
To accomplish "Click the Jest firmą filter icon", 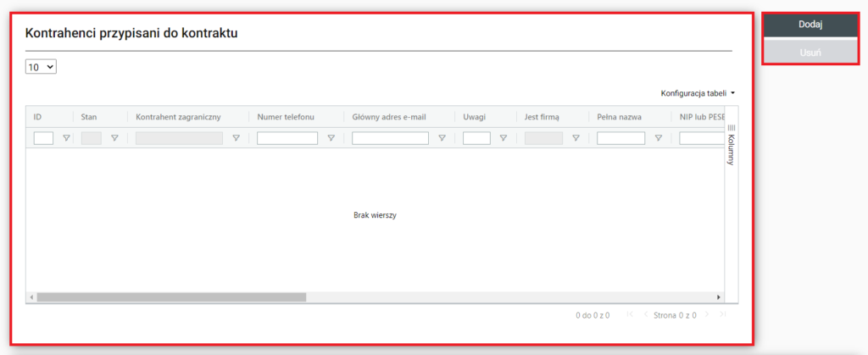I will (x=576, y=138).
